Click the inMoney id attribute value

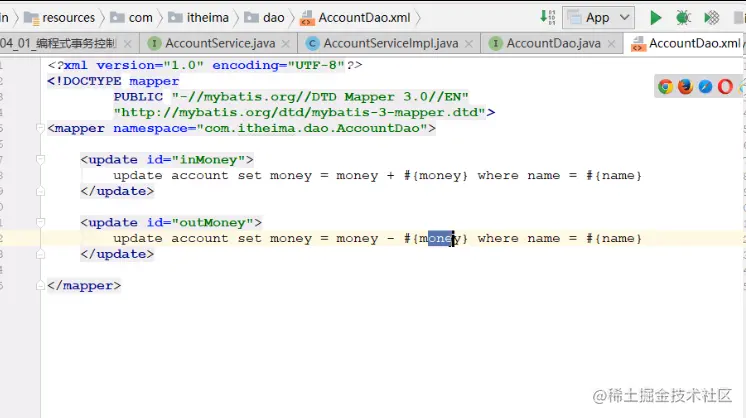coord(208,160)
